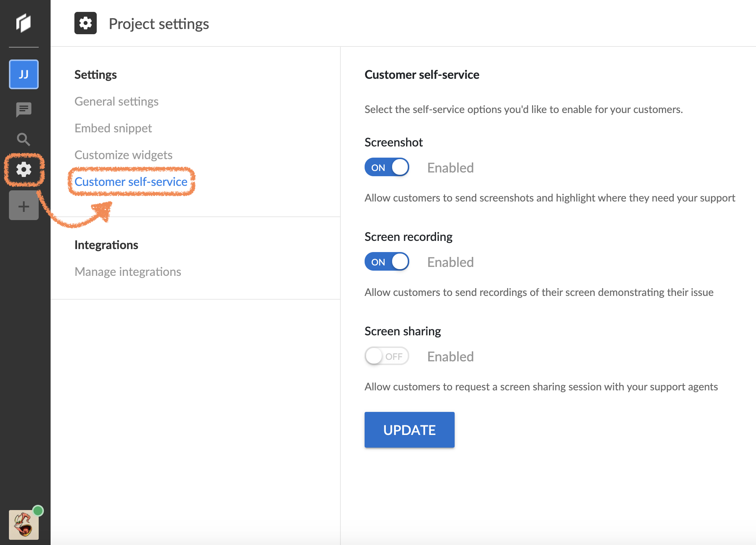The image size is (756, 545).
Task: Click the Enabled label beside Screenshot
Action: pos(450,168)
